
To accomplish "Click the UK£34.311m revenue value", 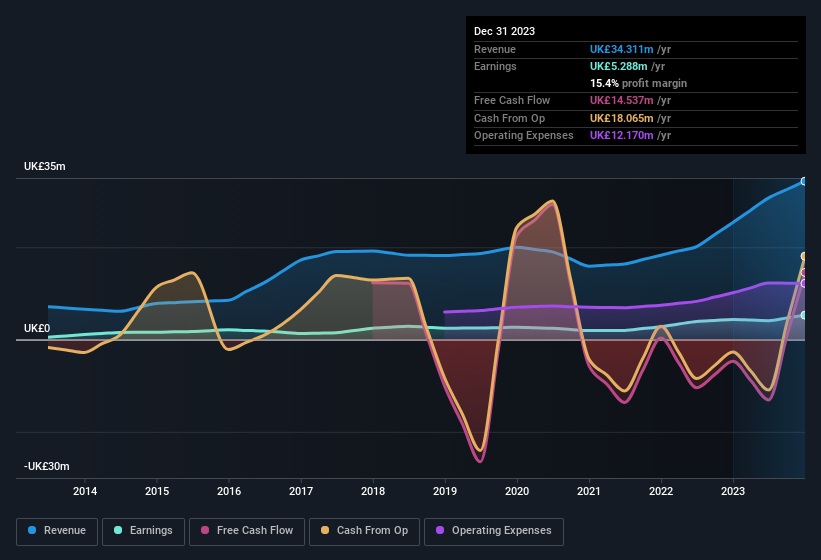I will tap(622, 49).
